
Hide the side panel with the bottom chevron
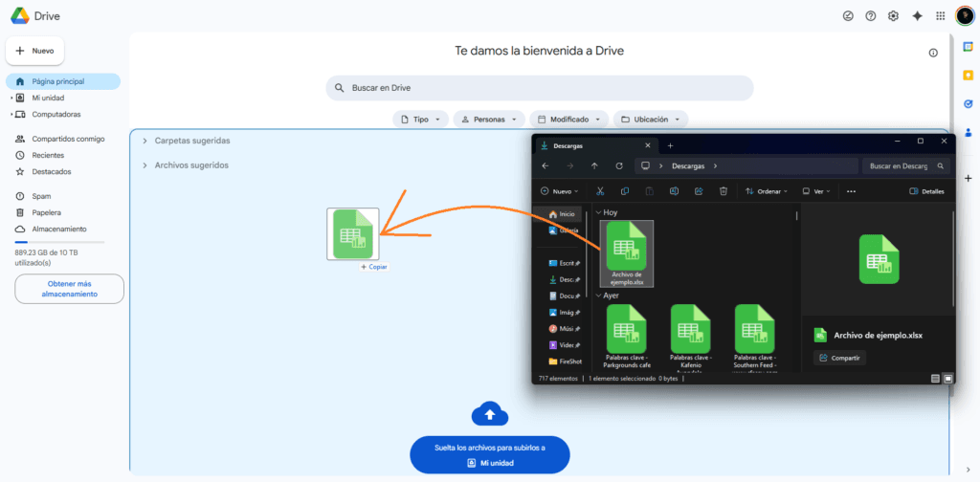pos(969,470)
